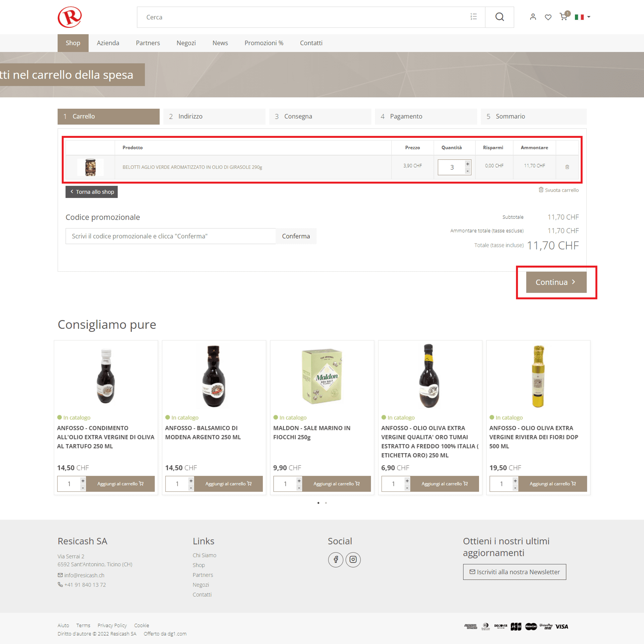Select the Indirizzo step tab

tap(215, 116)
